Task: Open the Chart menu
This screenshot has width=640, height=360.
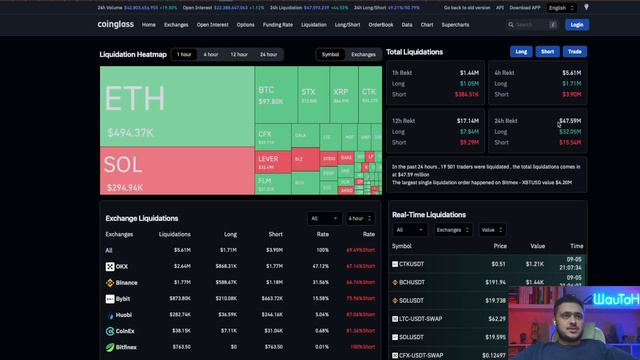Action: 427,25
